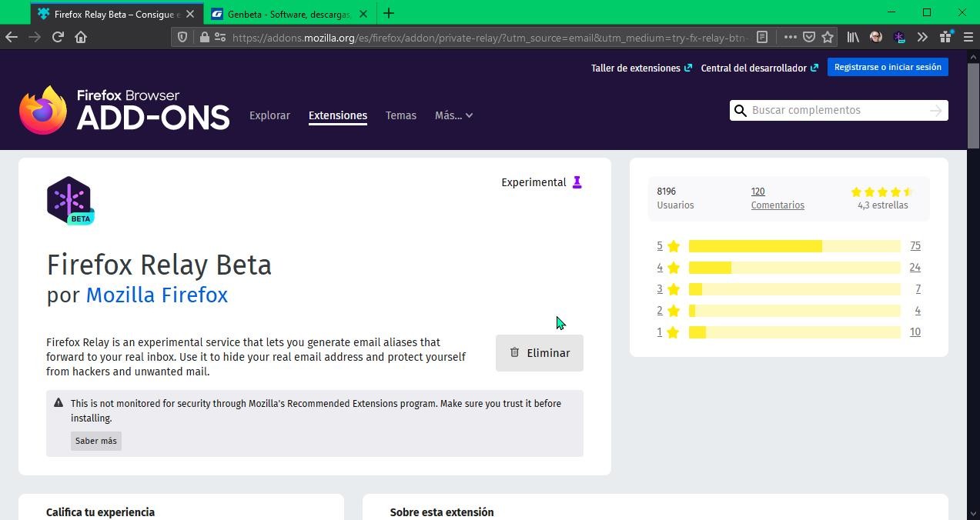The image size is (980, 520).
Task: Open Central del desarrollador link
Action: [x=759, y=68]
